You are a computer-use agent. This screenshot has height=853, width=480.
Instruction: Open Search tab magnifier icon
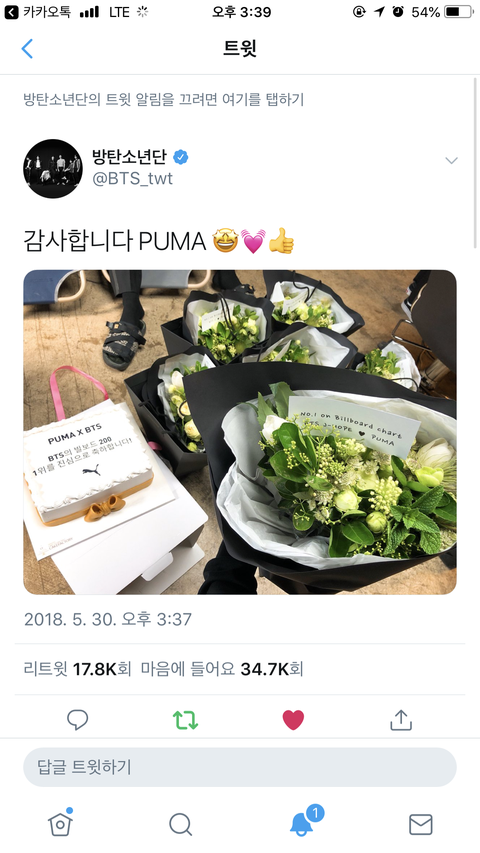pos(180,825)
